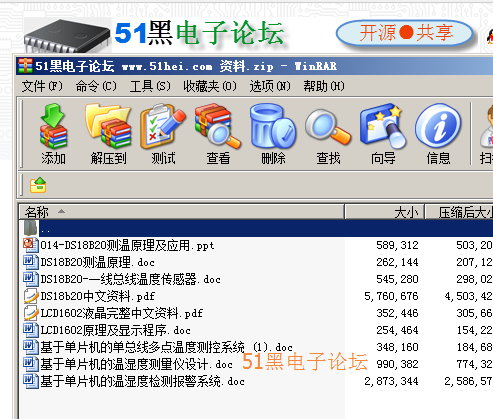The width and height of the screenshot is (493, 419).
Task: Click the 查找 (Find) magnifier icon
Action: click(328, 127)
